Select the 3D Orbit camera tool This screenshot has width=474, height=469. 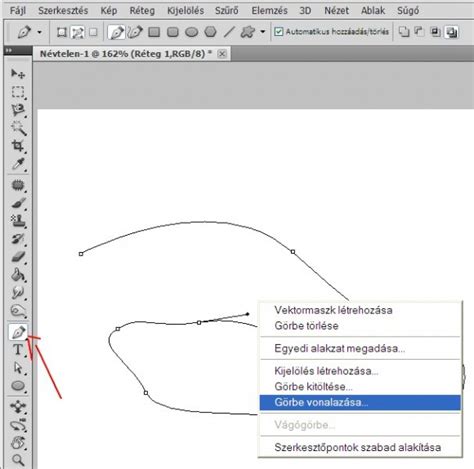(x=18, y=425)
